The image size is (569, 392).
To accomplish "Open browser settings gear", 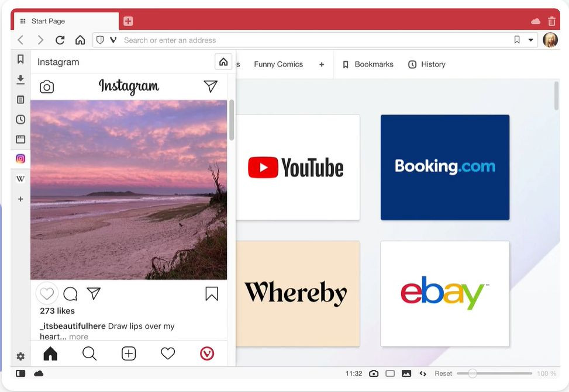I will [20, 356].
